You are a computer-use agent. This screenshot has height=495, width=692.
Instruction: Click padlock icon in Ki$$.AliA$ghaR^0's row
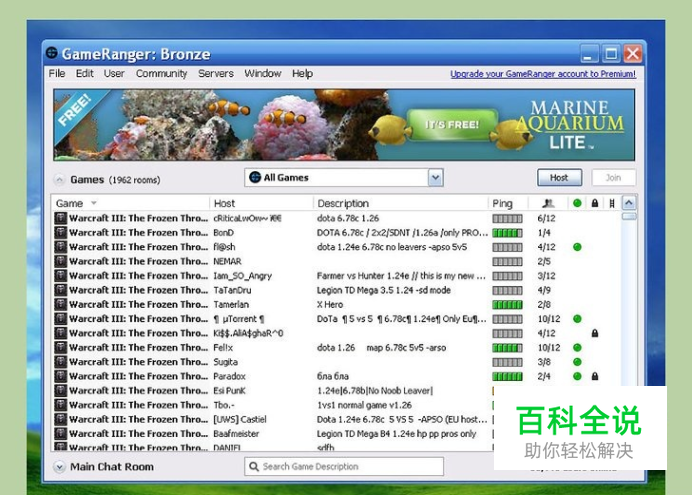point(595,333)
